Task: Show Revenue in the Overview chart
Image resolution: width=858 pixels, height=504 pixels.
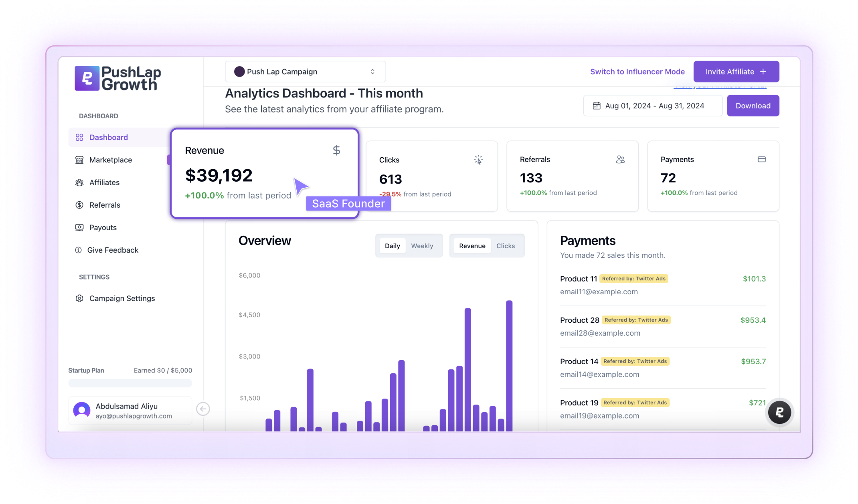Action: coord(472,246)
